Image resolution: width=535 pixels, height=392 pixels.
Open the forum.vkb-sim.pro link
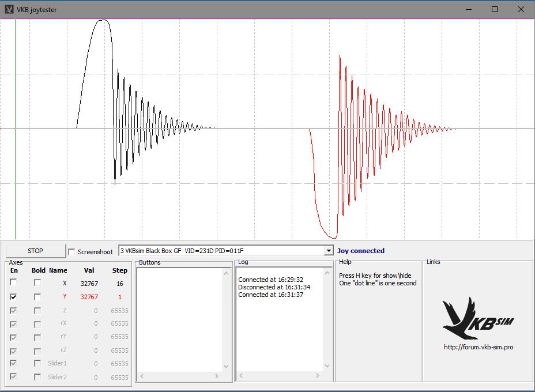[x=478, y=347]
